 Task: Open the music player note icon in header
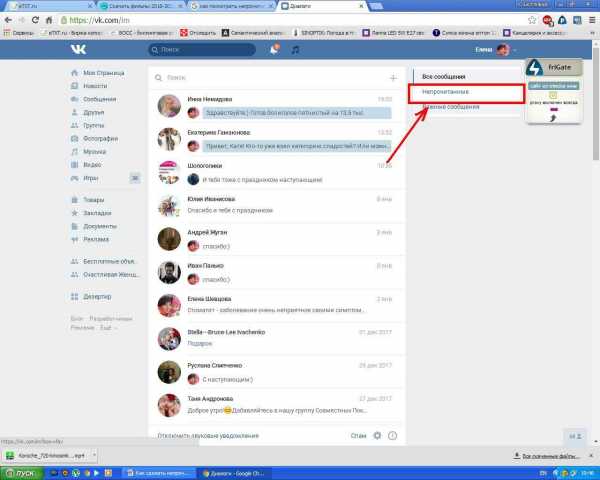tap(295, 49)
